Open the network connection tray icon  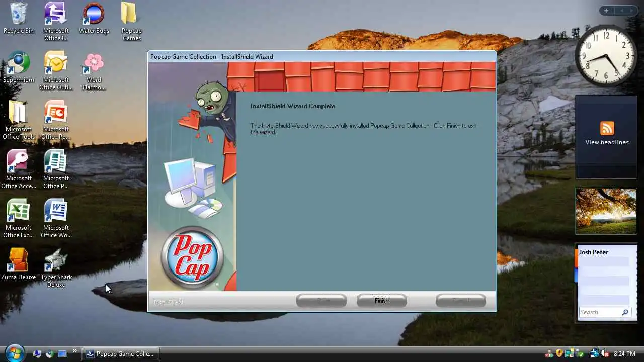pyautogui.click(x=594, y=354)
